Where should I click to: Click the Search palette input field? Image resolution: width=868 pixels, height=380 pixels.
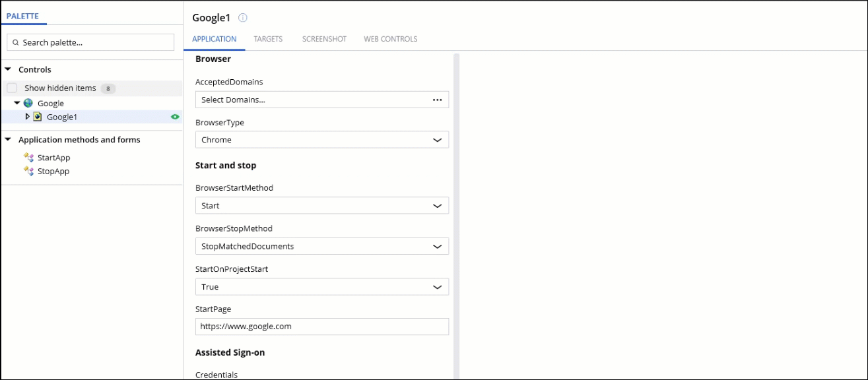point(90,42)
